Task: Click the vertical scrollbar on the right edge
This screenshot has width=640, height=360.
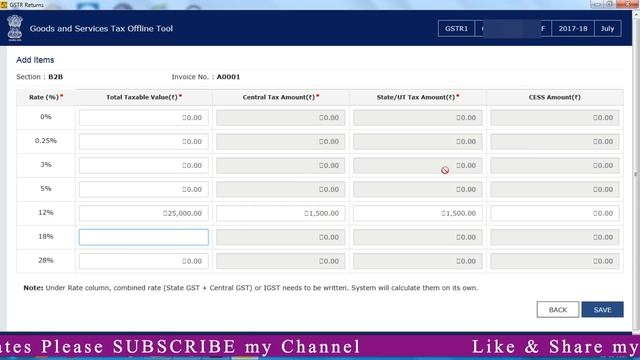Action: point(636,171)
